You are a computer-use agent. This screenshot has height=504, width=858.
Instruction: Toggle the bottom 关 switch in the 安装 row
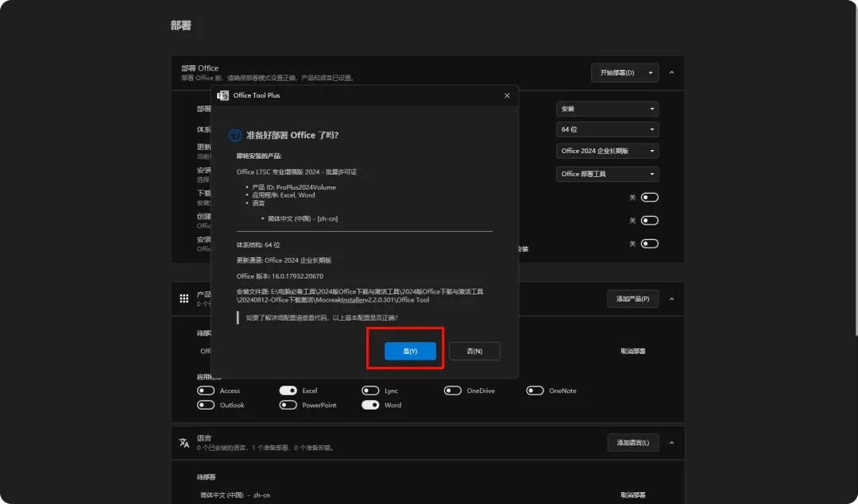(650, 244)
